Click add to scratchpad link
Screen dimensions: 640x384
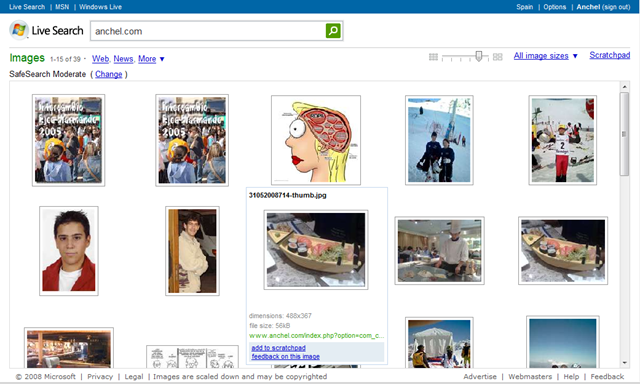278,348
